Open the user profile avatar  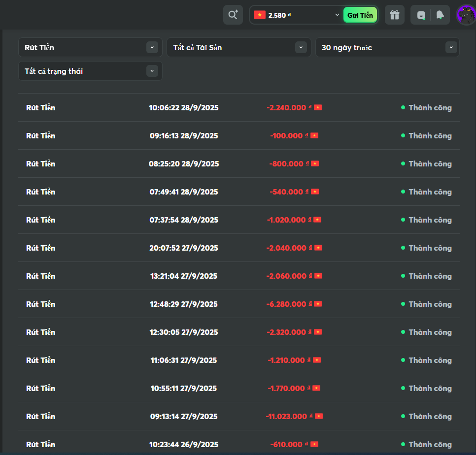pos(465,15)
